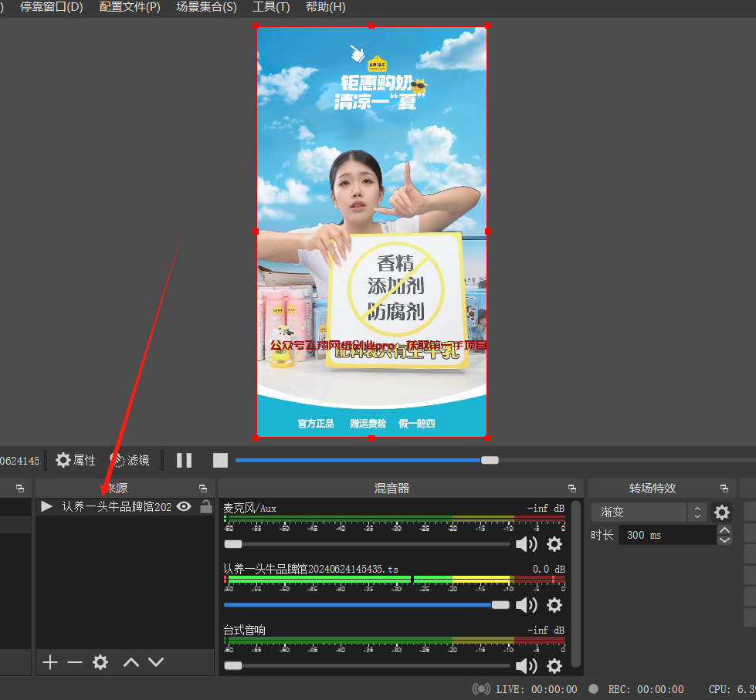Image resolution: width=756 pixels, height=700 pixels.
Task: Open the 工具(T) menu
Action: pos(271,7)
